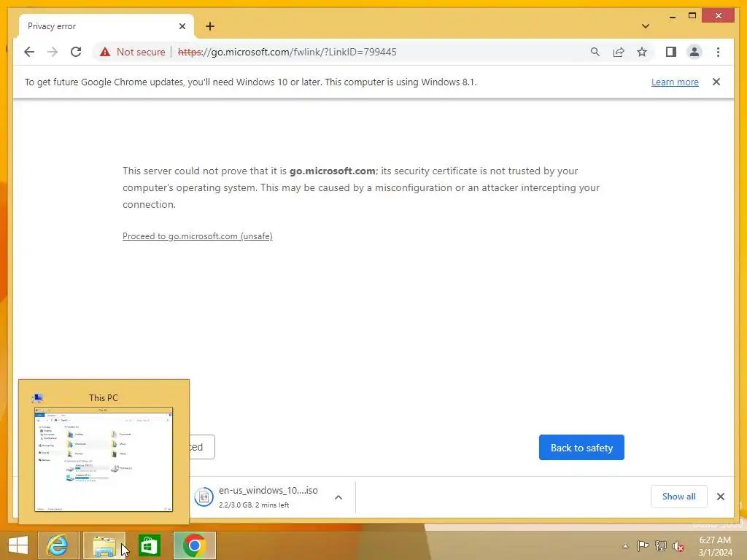Open the Chrome three-dot menu
This screenshot has width=747, height=560.
click(x=718, y=52)
